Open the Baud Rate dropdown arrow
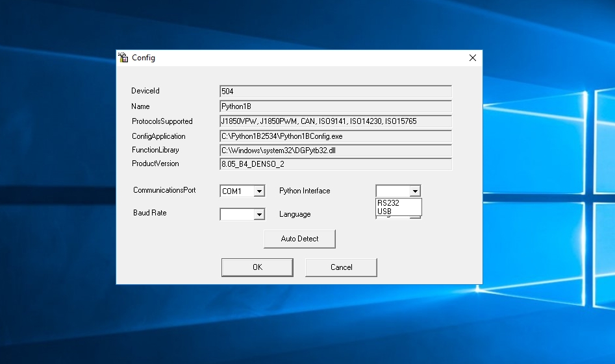615x364 pixels. pos(259,214)
